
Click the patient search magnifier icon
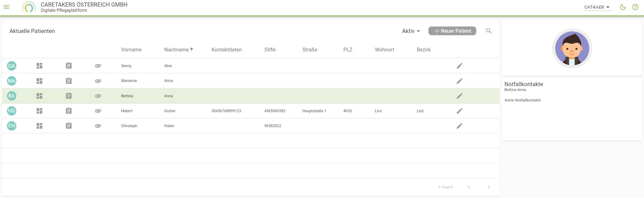point(488,31)
